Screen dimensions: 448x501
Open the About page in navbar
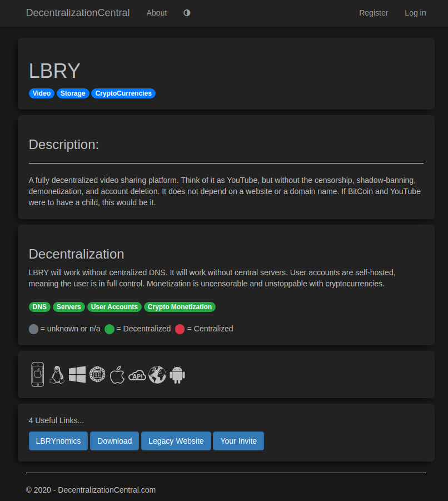[x=156, y=13]
